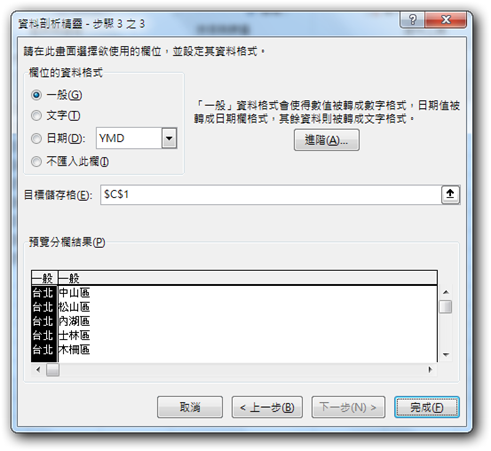
Task: Click the help question mark button
Action: 412,20
